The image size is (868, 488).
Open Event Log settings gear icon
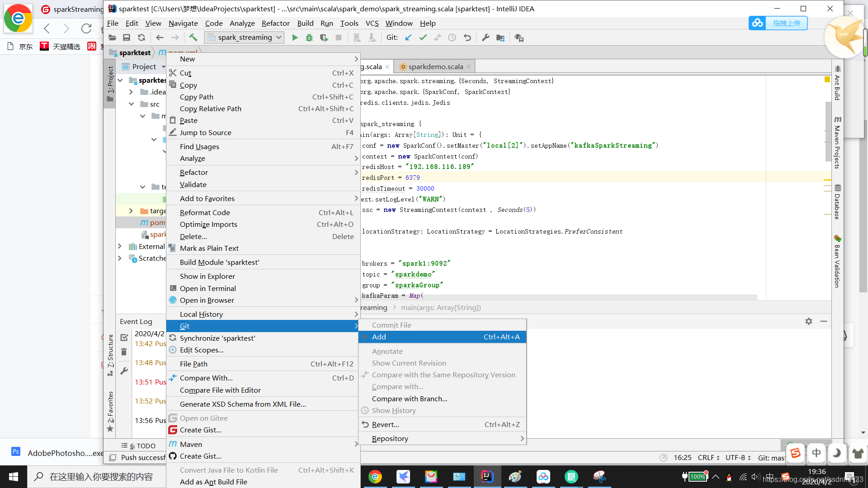pyautogui.click(x=809, y=321)
